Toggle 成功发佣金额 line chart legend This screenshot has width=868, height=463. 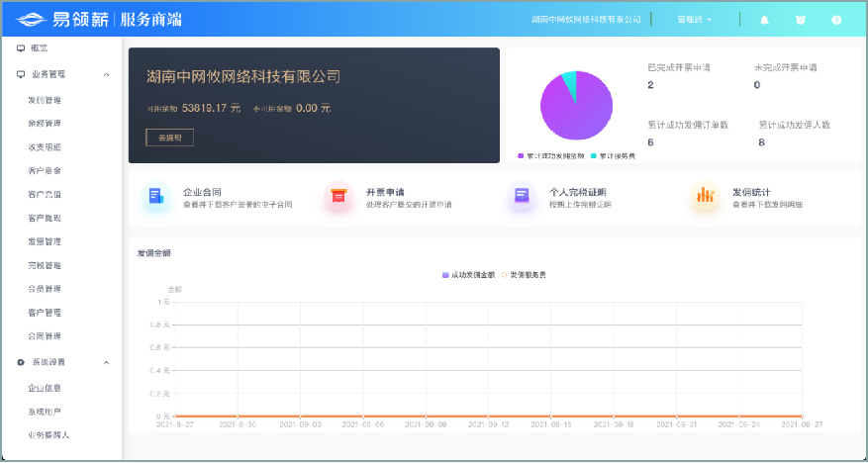click(468, 274)
